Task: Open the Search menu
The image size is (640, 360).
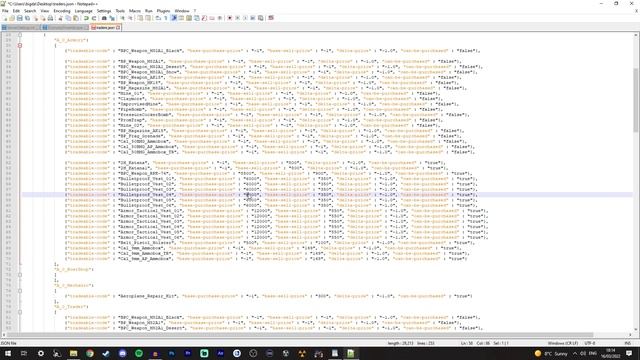Action: [30, 11]
